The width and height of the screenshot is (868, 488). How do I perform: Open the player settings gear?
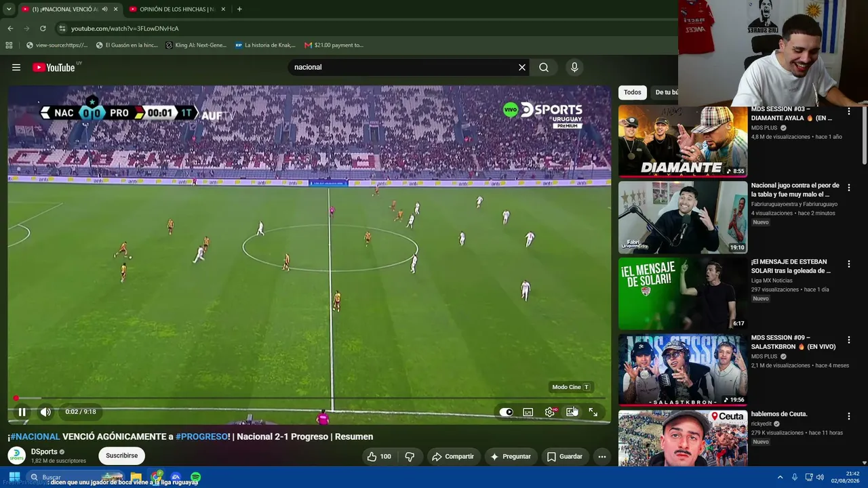[550, 412]
